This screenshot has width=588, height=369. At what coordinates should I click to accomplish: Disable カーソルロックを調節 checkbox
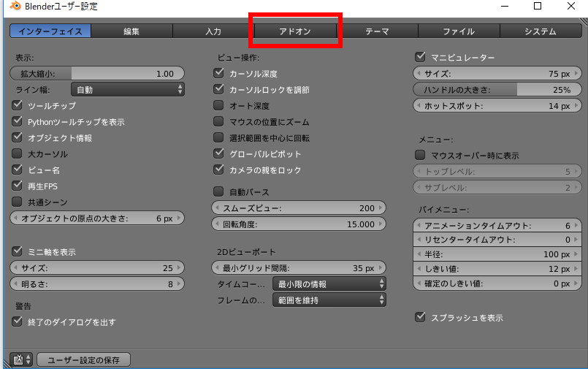pos(218,89)
